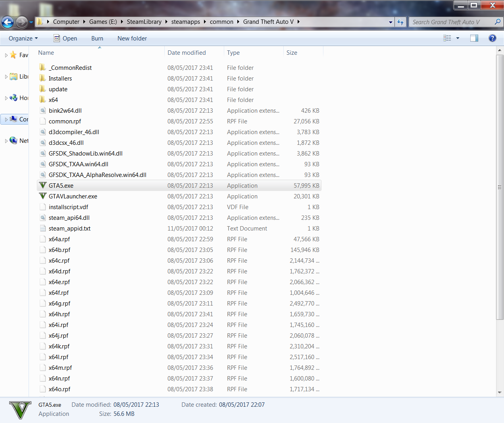Select the bink2w64.dll file icon
504x423 pixels.
(43, 110)
